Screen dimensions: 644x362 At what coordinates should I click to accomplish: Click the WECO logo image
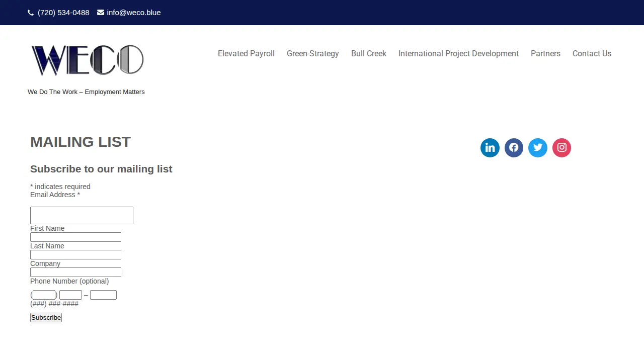88,60
